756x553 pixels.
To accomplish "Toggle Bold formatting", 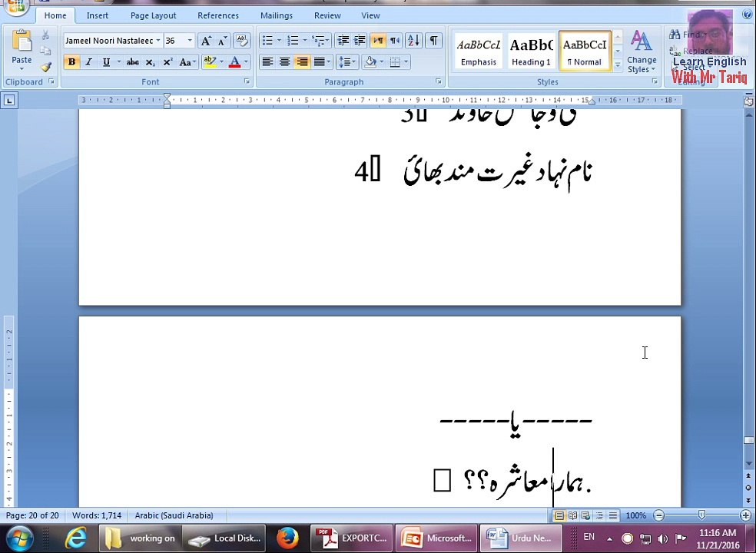I will pos(72,62).
